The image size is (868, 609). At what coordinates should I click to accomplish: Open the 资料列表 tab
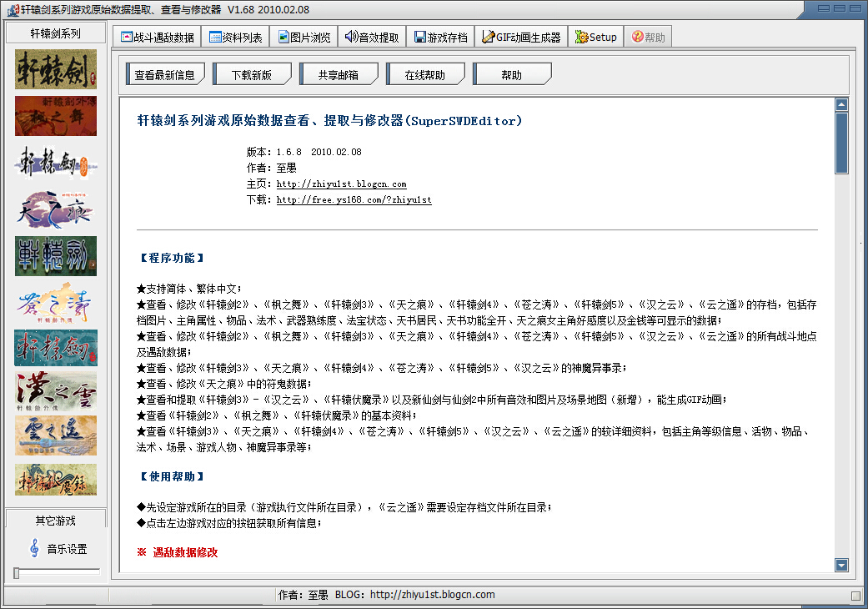[236, 37]
